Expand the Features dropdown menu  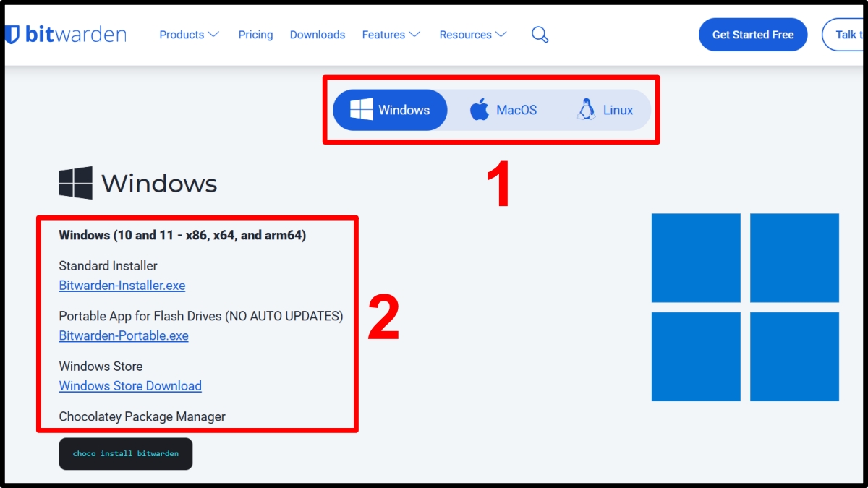391,35
